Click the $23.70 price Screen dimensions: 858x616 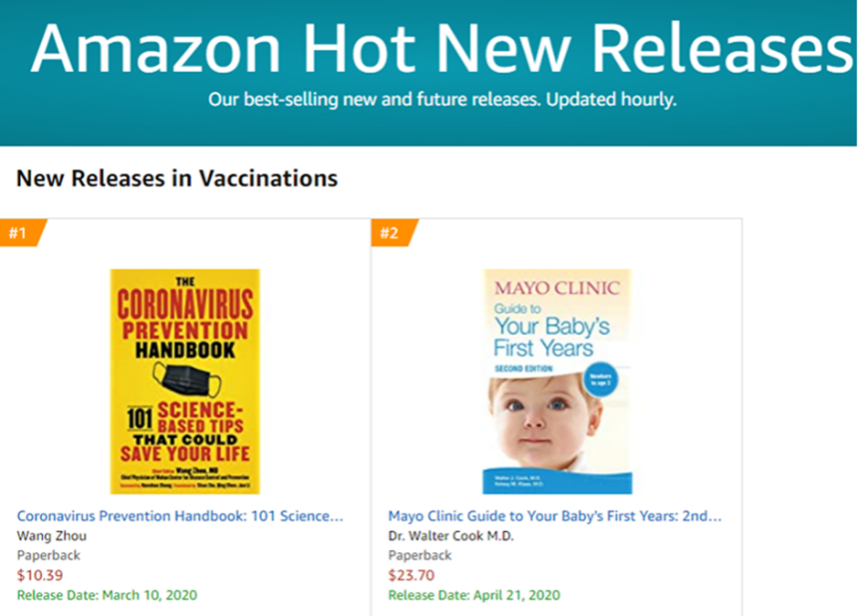(x=411, y=575)
